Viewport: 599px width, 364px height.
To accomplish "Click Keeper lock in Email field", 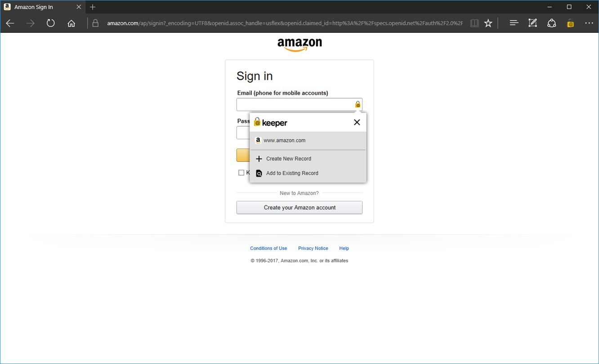I will pyautogui.click(x=358, y=104).
